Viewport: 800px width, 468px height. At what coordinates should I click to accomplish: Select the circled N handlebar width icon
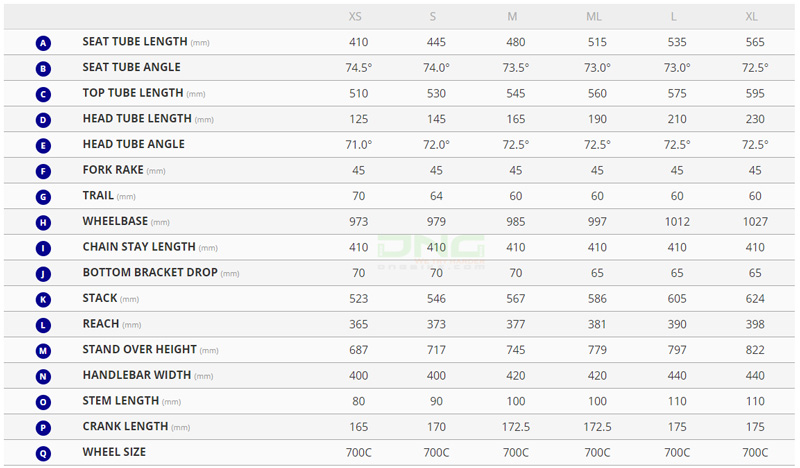click(x=43, y=377)
